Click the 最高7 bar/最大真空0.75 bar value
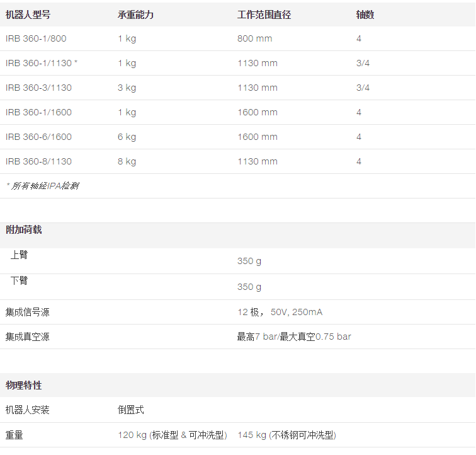 click(294, 337)
